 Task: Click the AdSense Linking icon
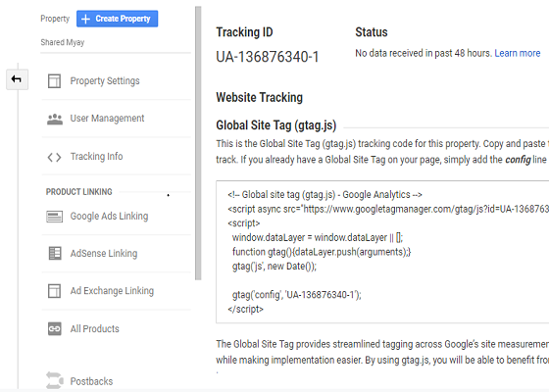(55, 254)
